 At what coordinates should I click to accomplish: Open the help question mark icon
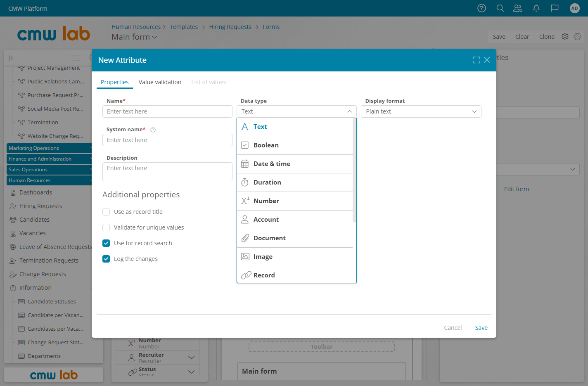click(481, 8)
